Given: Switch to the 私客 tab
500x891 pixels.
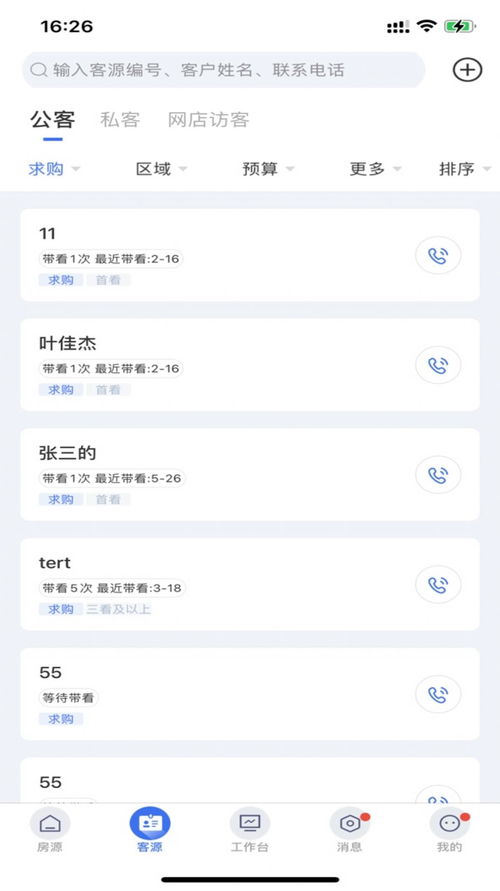Looking at the screenshot, I should pyautogui.click(x=120, y=119).
